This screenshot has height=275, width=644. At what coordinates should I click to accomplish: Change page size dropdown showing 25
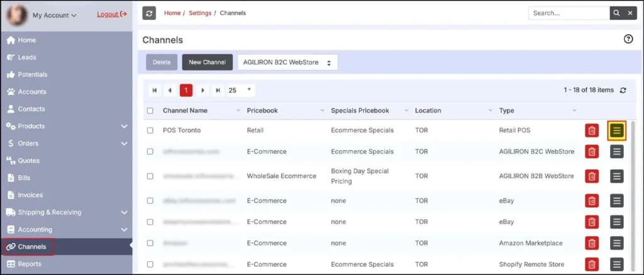click(240, 91)
